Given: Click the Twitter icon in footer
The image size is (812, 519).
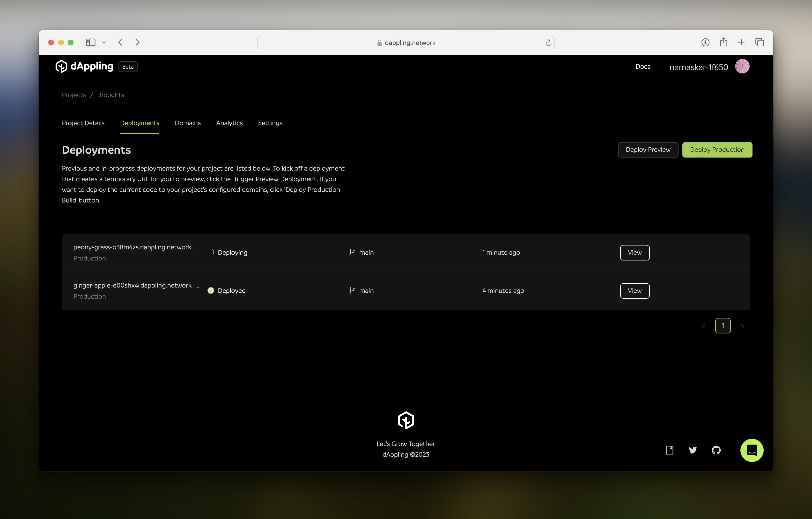Looking at the screenshot, I should [x=693, y=450].
